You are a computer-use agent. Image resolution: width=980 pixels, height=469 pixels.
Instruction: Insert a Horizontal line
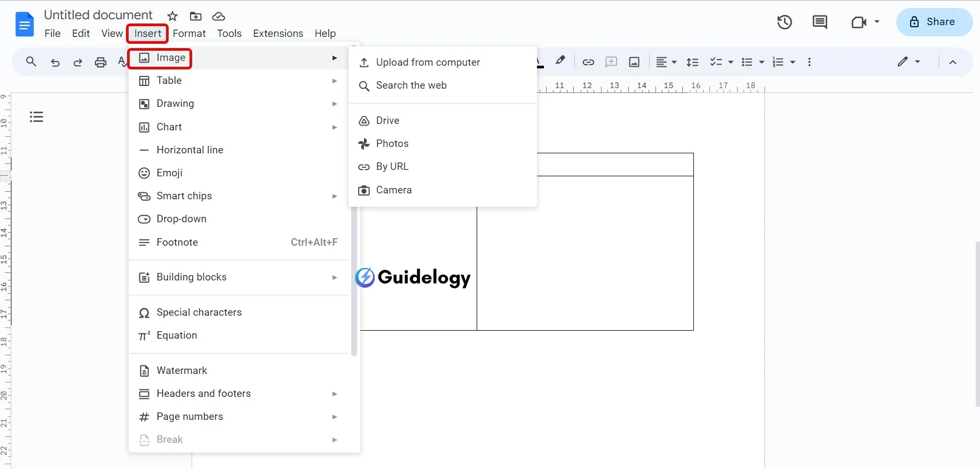point(239,150)
